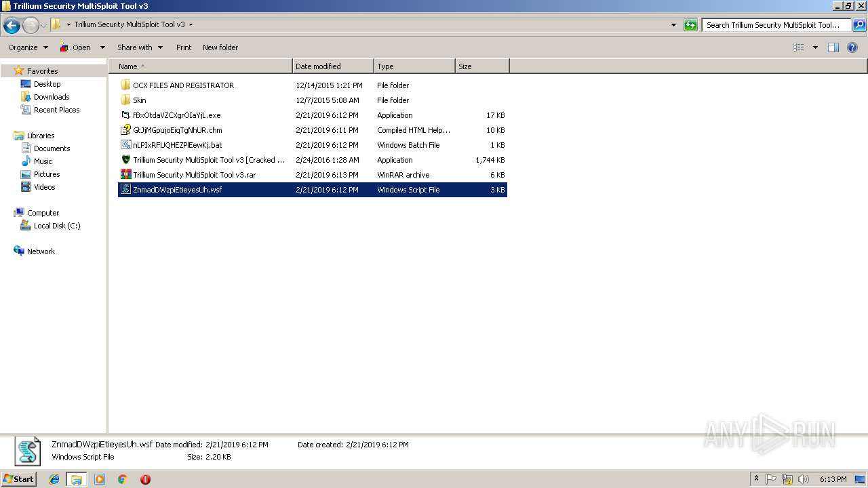Select the nLPIxRFUQHEZPlEewKj.bat file icon
Image resolution: width=868 pixels, height=488 pixels.
(125, 145)
